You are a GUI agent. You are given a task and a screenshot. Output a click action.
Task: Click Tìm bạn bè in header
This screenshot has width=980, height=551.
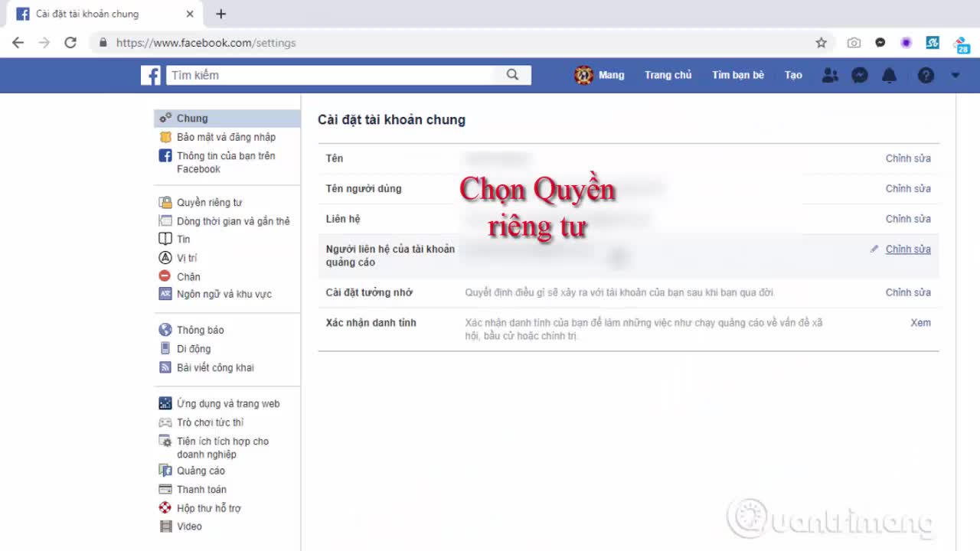tap(738, 75)
